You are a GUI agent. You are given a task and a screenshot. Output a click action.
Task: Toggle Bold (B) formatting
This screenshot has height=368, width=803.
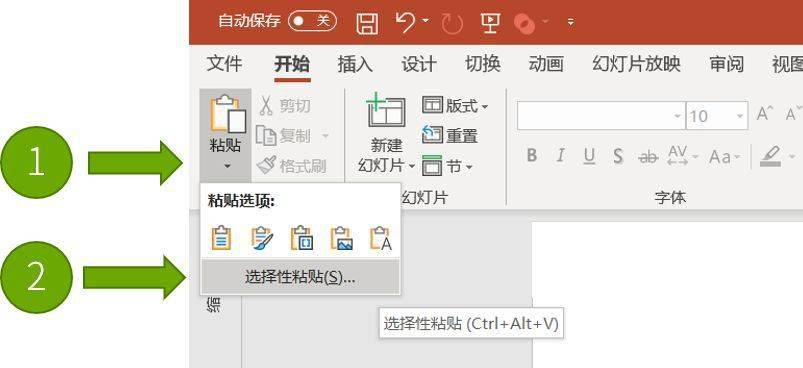[532, 155]
